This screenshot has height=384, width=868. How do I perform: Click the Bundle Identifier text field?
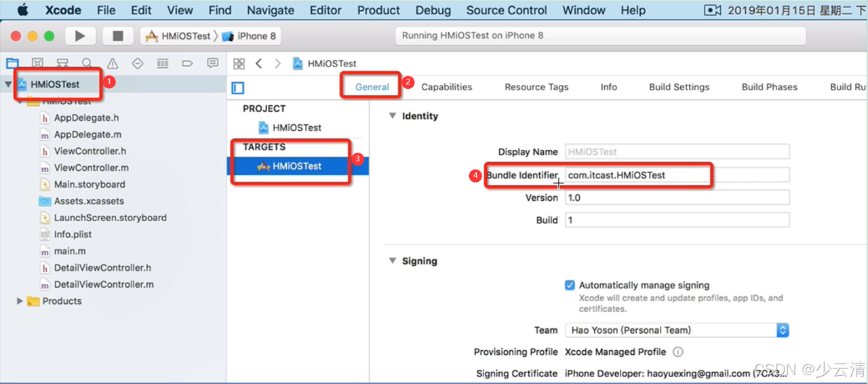pyautogui.click(x=677, y=175)
